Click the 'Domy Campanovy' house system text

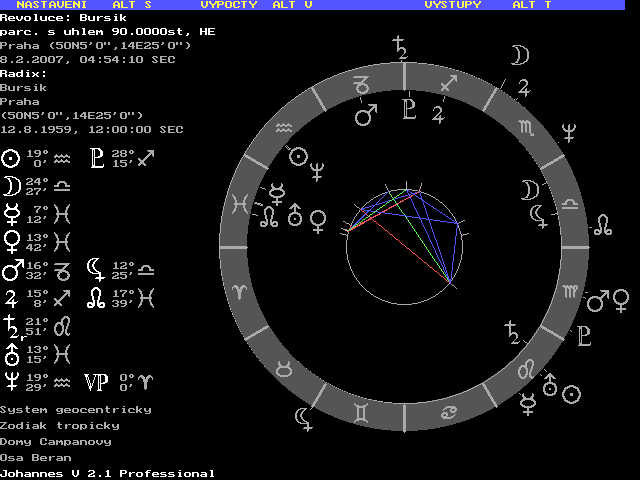[x=56, y=441]
